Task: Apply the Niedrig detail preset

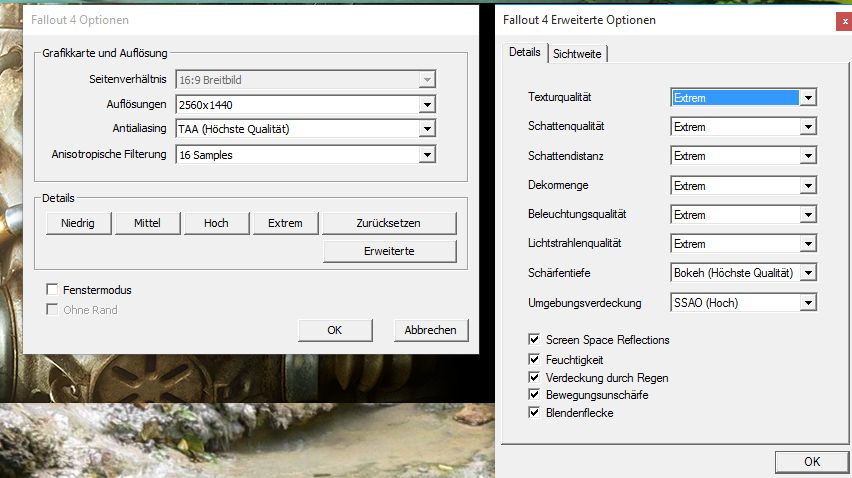Action: (x=78, y=223)
